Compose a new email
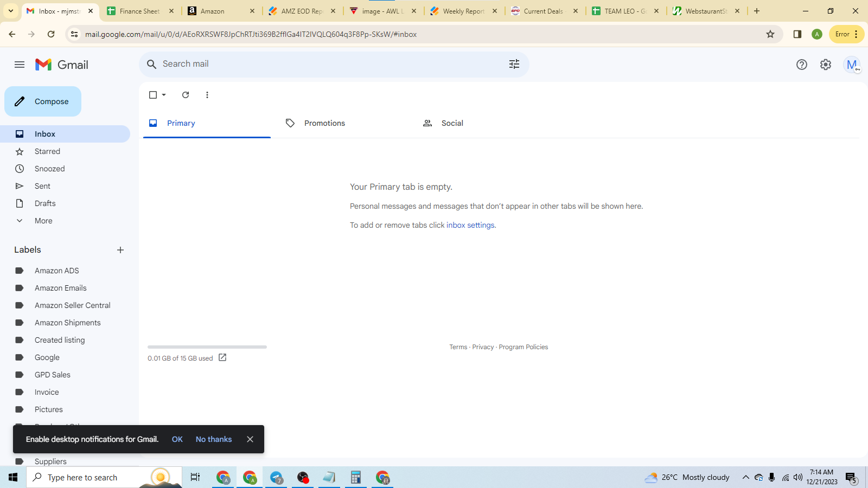 (43, 101)
